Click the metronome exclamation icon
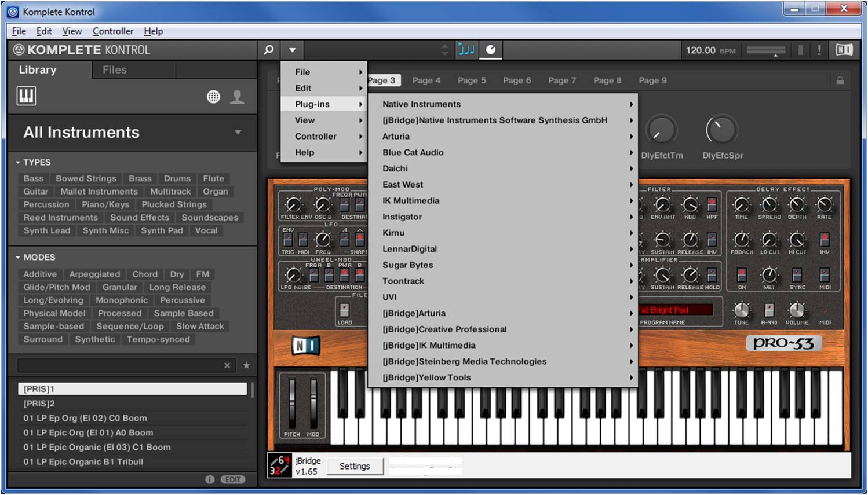 819,50
